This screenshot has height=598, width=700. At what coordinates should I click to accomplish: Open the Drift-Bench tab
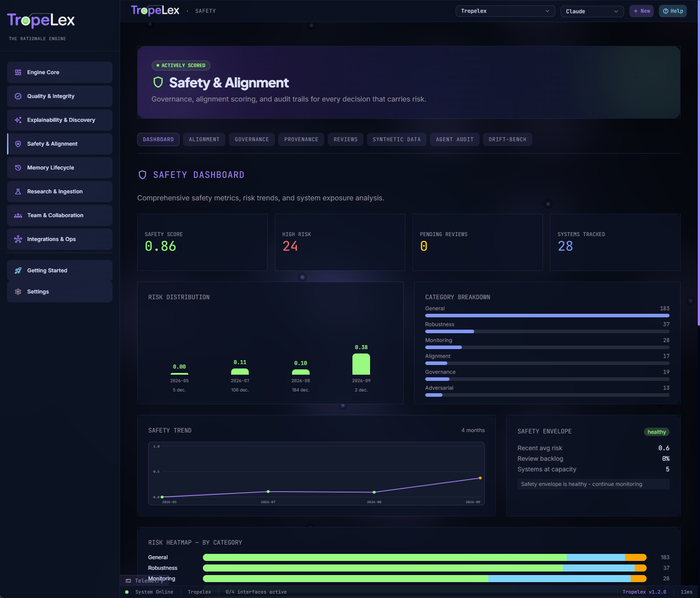(507, 139)
